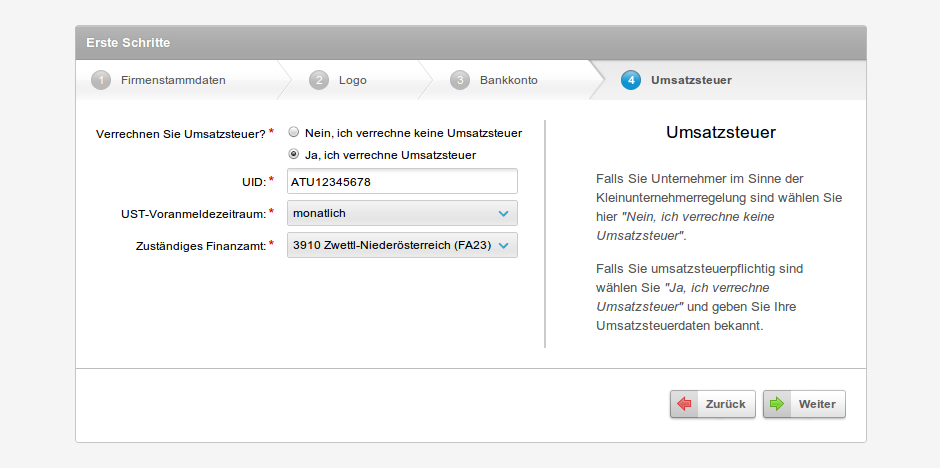Open the '3910 Zwettl-Niederösterreich' combo box

(x=392, y=245)
